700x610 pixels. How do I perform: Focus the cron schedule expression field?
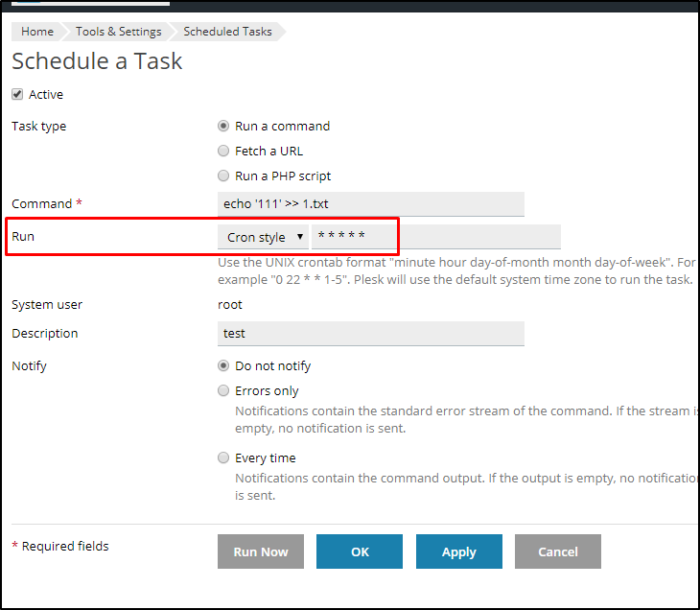(435, 237)
